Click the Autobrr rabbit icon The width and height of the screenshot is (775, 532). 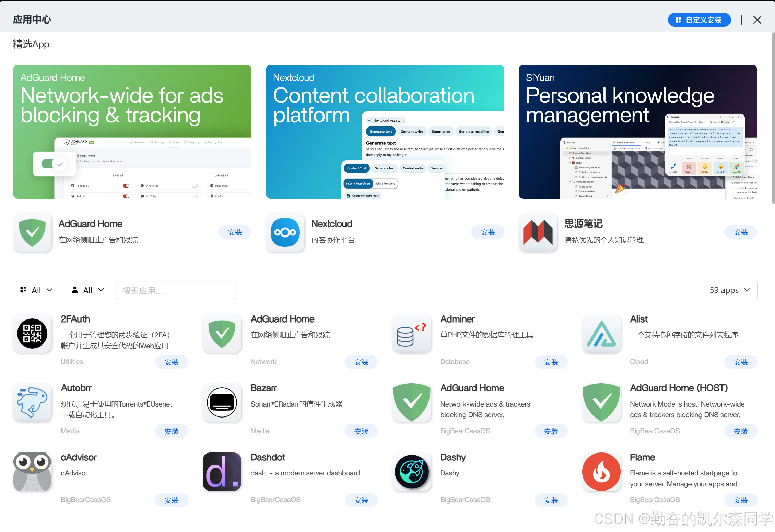(32, 402)
